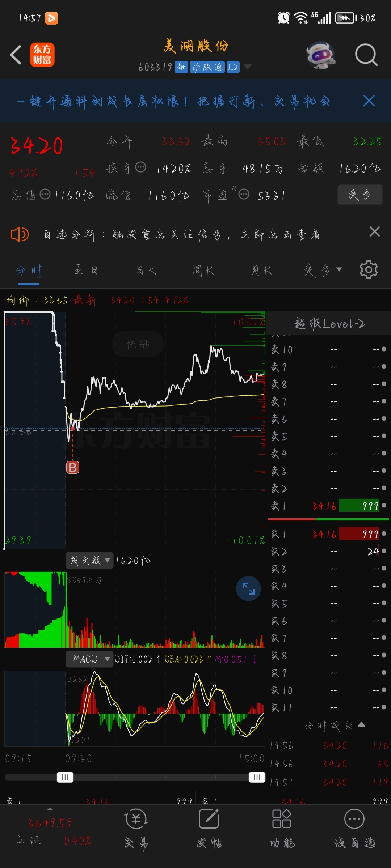This screenshot has width=391, height=868.
Task: Switch to 五日 tab
Action: coord(86,270)
